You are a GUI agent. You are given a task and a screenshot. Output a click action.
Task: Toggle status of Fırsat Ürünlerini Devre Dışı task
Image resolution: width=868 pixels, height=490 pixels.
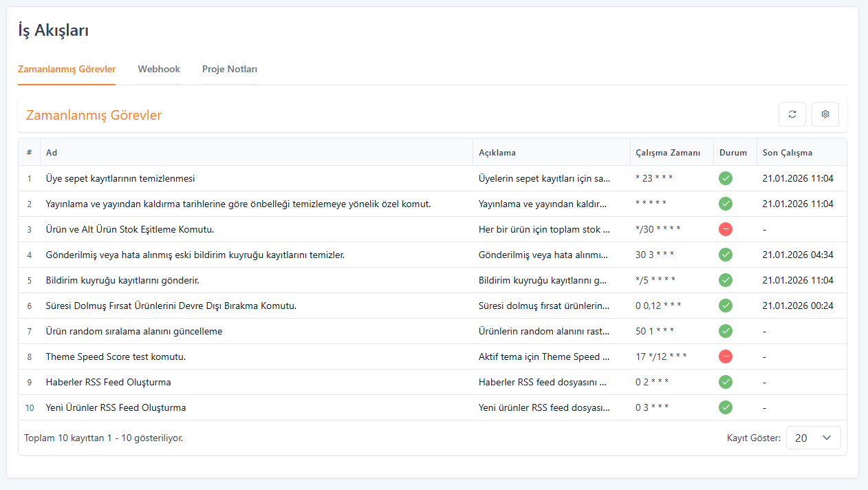click(726, 306)
